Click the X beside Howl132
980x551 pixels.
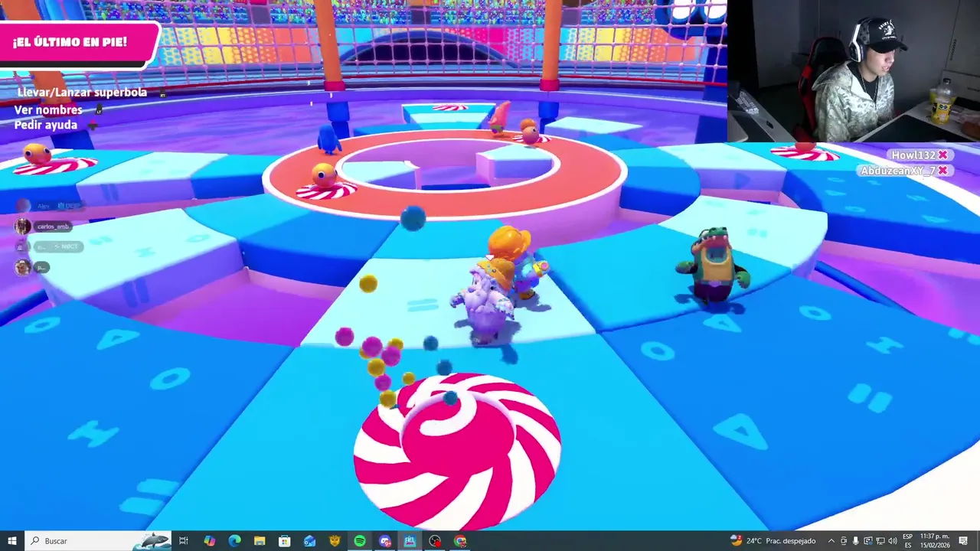[943, 155]
